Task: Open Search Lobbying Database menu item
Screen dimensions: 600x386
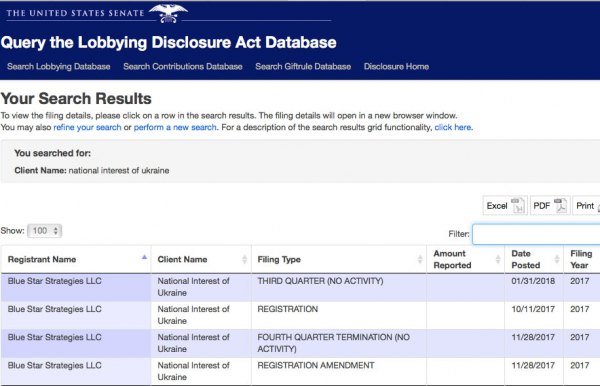Action: click(59, 67)
